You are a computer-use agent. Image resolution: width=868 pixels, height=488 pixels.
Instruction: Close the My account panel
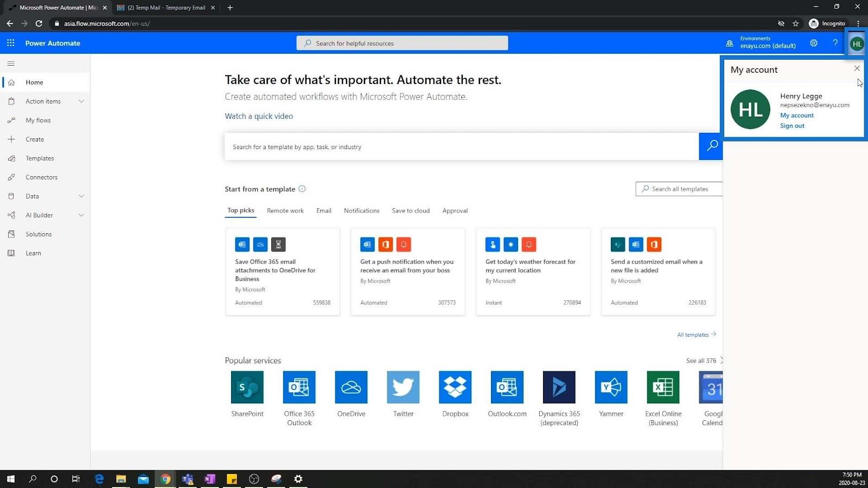tap(857, 68)
